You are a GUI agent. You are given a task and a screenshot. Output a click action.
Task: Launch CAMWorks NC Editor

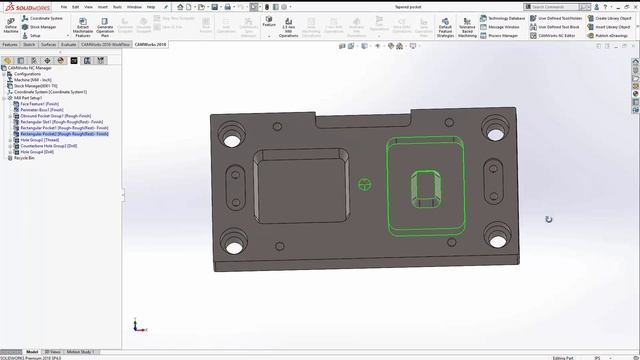pos(553,36)
